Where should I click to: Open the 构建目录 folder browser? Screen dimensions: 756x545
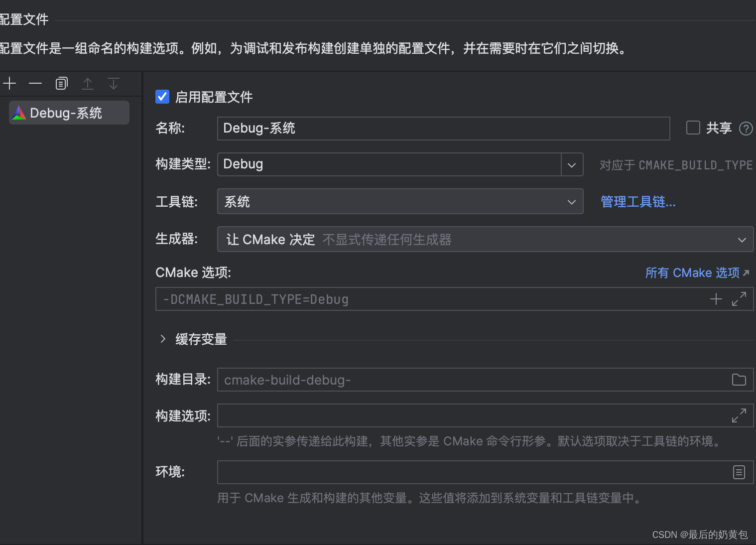[x=739, y=380]
